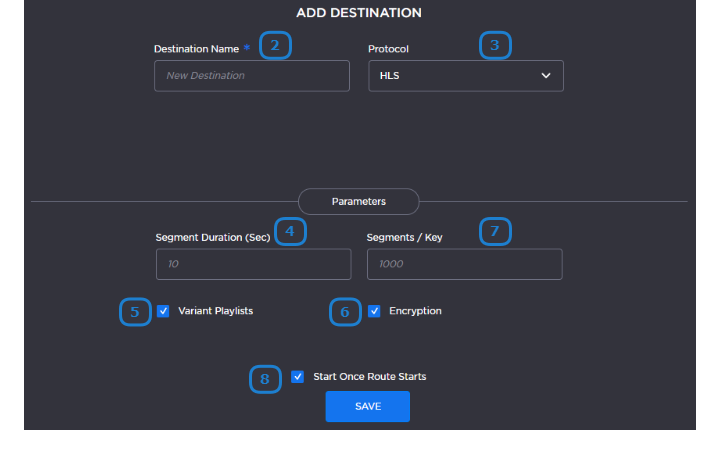Click callout marker 3 near Protocol
This screenshot has height=450, width=716.
(494, 46)
